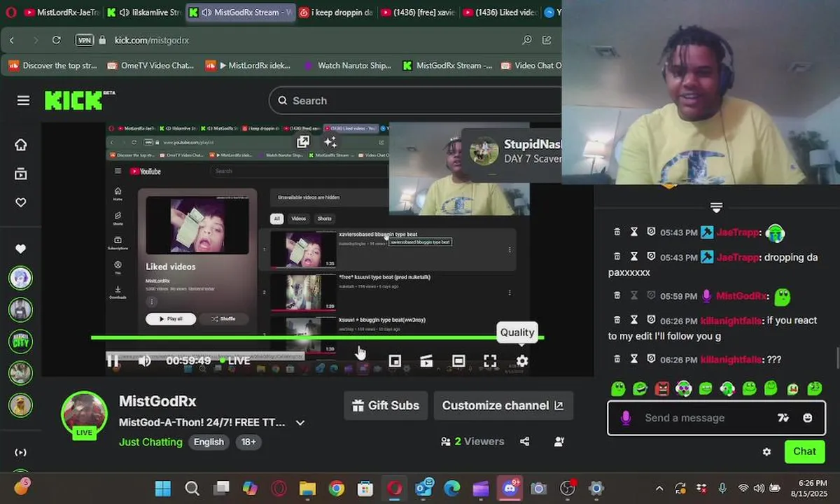Viewport: 840px width, 504px height.
Task: Open OmeTV Video Chat bookmark
Action: click(x=150, y=65)
